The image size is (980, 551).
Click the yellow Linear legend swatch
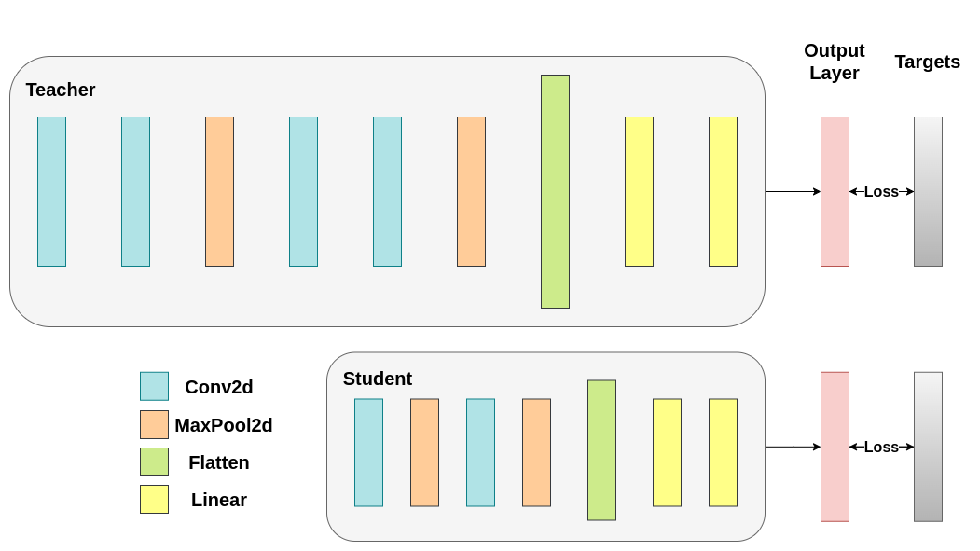tap(154, 499)
